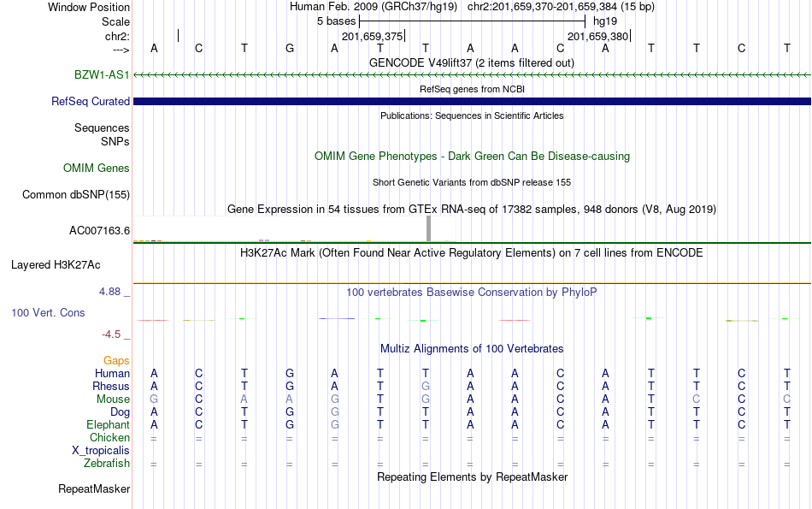Click Multiz Alignments of 100 Vertebrates title
The height and width of the screenshot is (509, 812).
[x=472, y=348]
